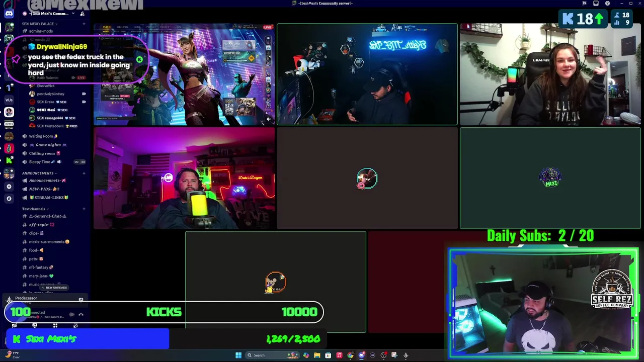Toggle noise suppression waveform icon
The image size is (644, 362).
coord(72,315)
